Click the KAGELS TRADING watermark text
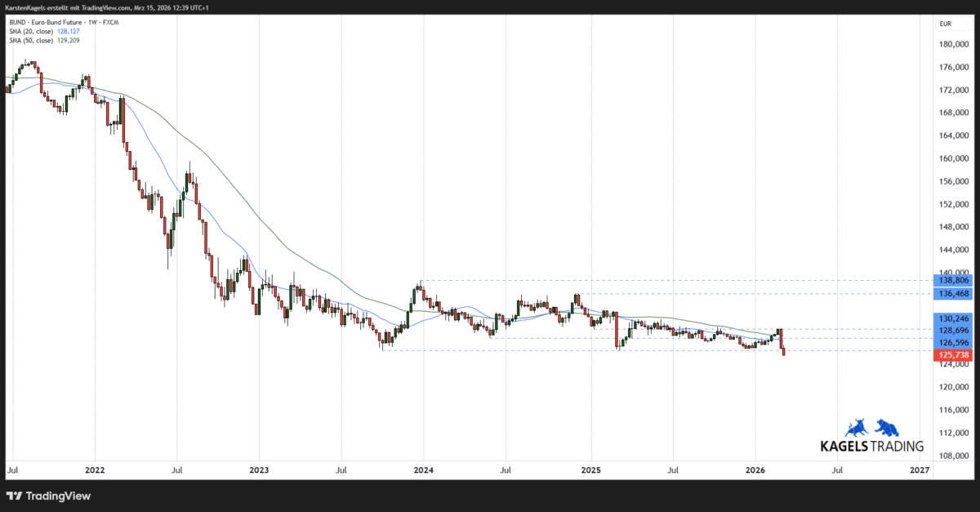The height and width of the screenshot is (512, 980). (871, 445)
